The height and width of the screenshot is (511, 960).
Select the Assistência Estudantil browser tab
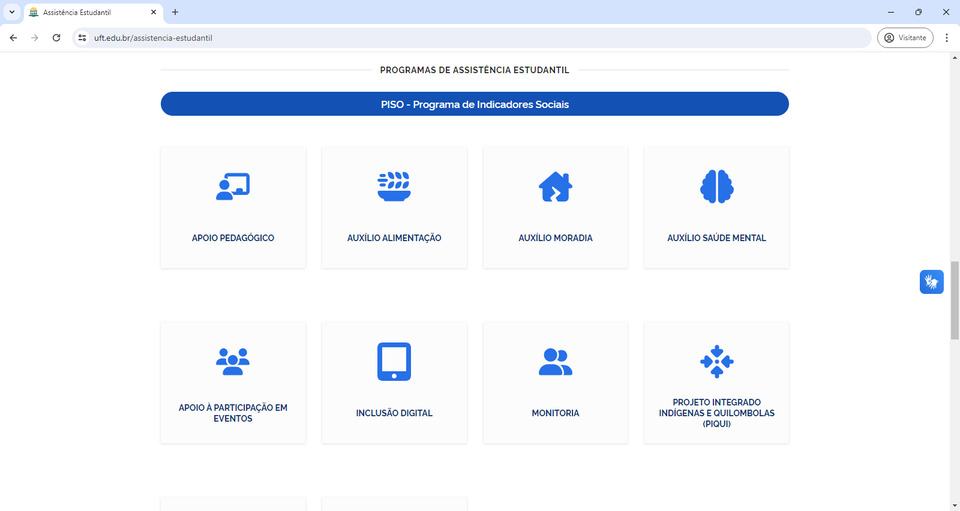coord(90,12)
